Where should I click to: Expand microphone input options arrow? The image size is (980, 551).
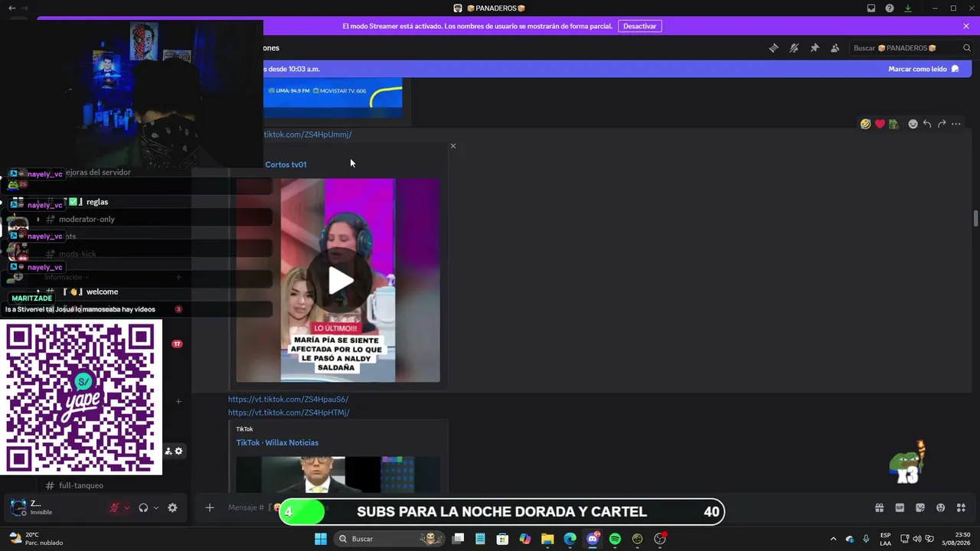click(x=127, y=507)
